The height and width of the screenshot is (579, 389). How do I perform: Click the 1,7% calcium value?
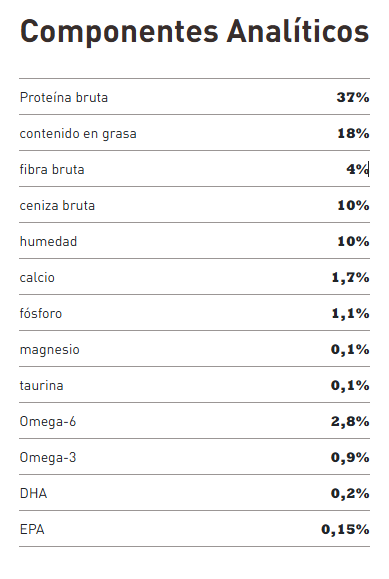tap(350, 277)
